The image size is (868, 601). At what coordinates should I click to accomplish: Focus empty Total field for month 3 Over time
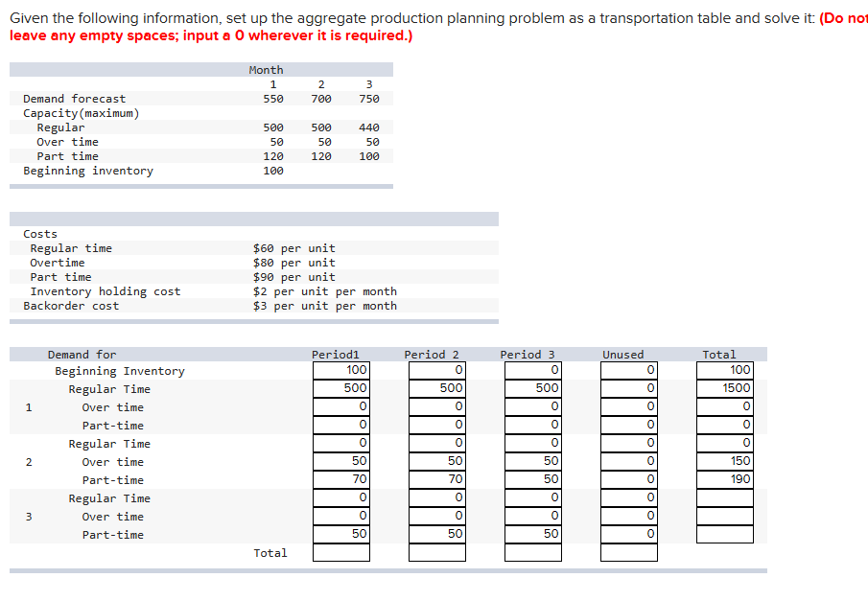coord(725,517)
